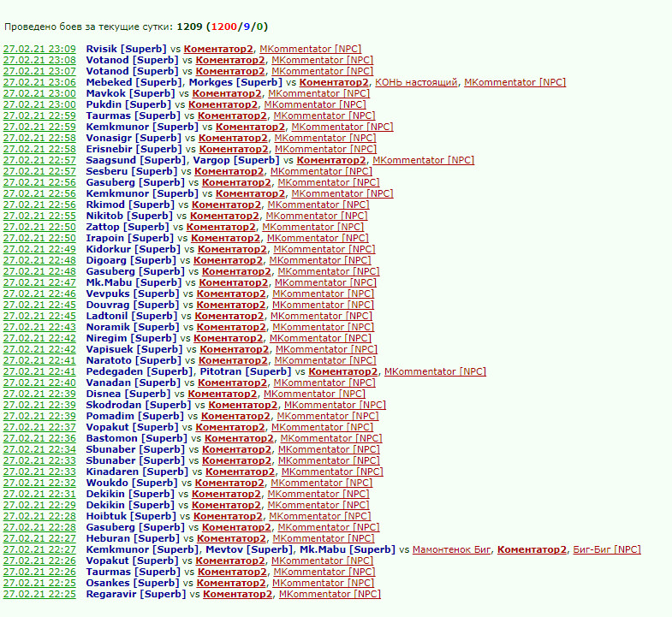Open the 27.02.21 23:07 battle log link
Screen dimensions: 672x617
(39, 71)
